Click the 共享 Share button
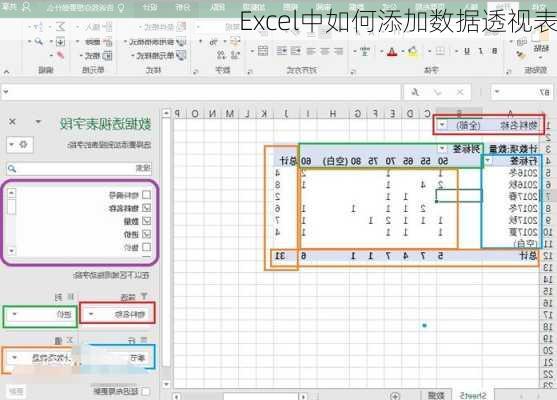Image resolution: width=557 pixels, height=400 pixels. click(15, 7)
